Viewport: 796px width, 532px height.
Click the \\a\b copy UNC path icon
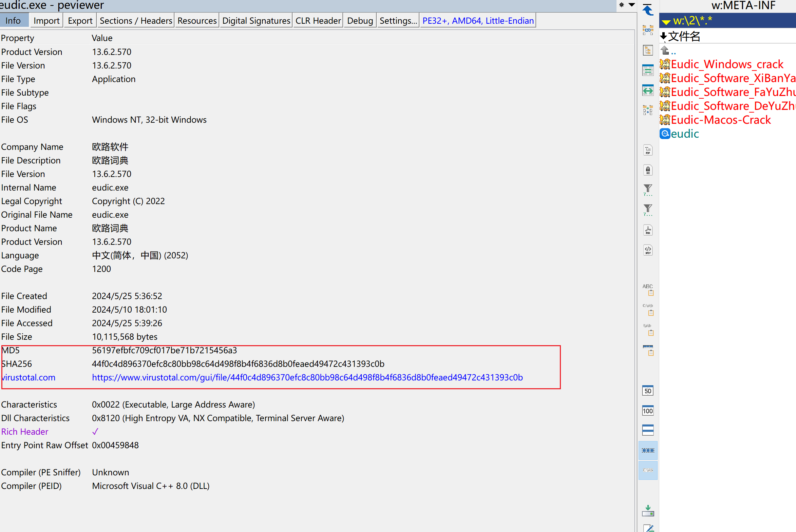[648, 330]
